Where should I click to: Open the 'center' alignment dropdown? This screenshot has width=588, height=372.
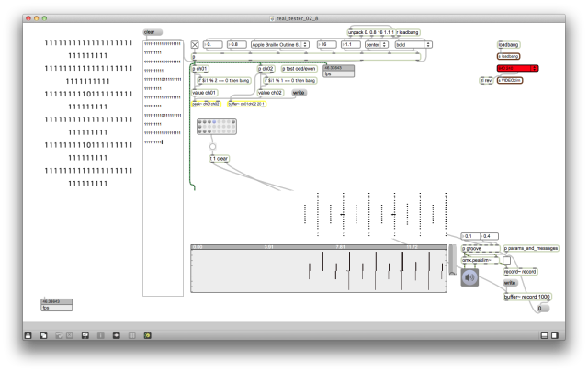click(x=377, y=45)
